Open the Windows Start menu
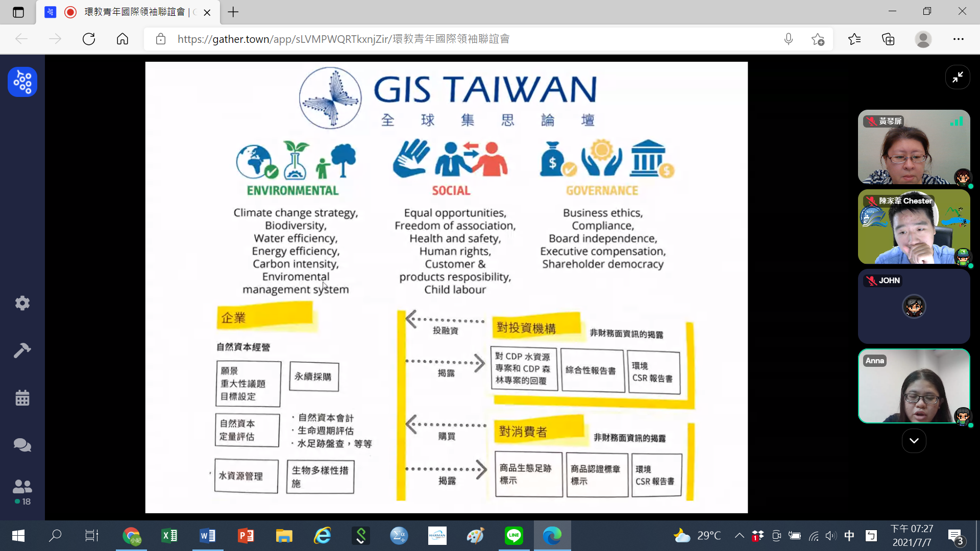This screenshot has height=551, width=980. 18,536
